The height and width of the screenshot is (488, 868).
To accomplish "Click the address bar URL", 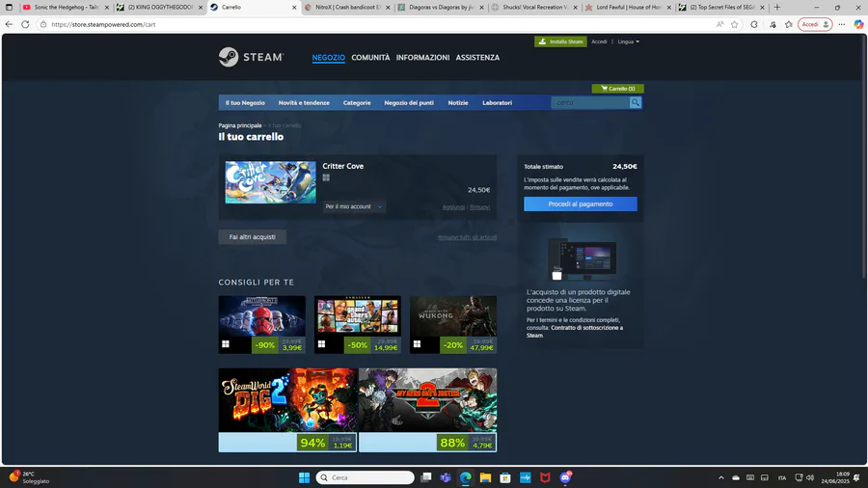I will 103,24.
